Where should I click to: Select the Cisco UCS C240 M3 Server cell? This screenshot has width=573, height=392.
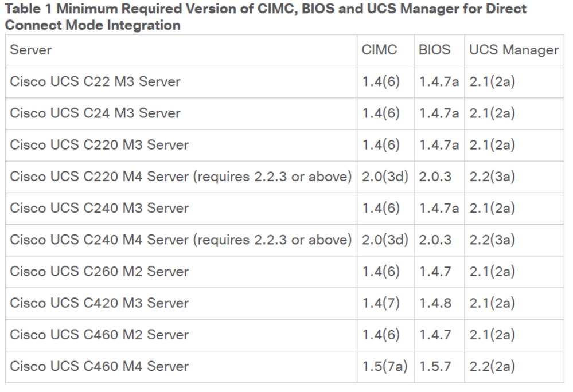click(99, 208)
